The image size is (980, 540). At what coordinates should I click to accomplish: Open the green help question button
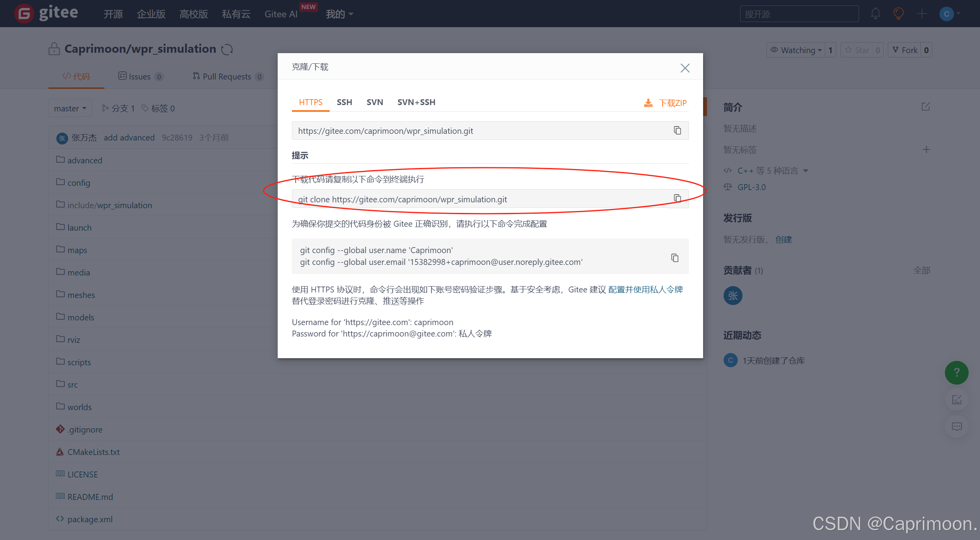coord(956,372)
